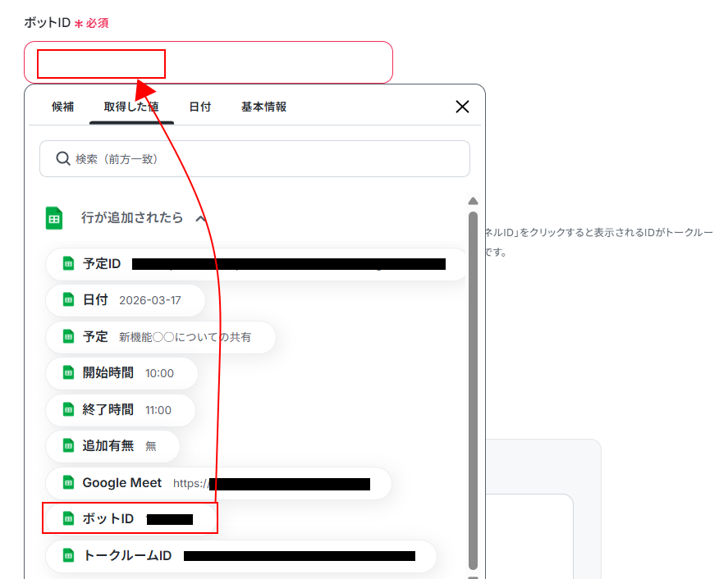728x579 pixels.
Task: Click the sheet icon on the 日付 chip
Action: [x=68, y=299]
